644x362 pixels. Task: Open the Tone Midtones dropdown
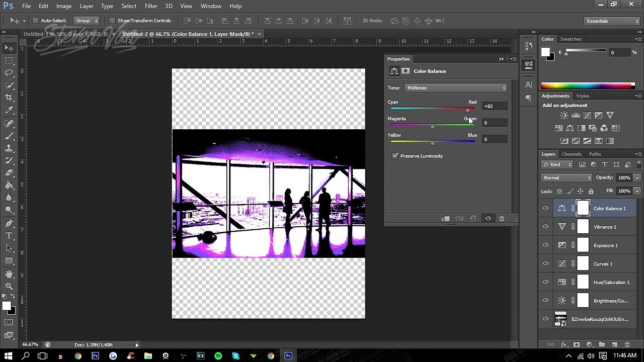tap(456, 88)
